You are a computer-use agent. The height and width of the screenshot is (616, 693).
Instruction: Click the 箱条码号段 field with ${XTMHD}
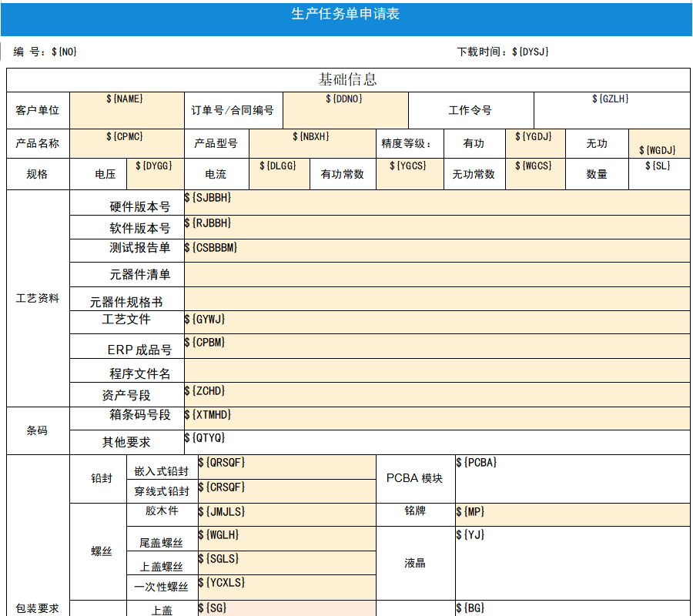437,418
